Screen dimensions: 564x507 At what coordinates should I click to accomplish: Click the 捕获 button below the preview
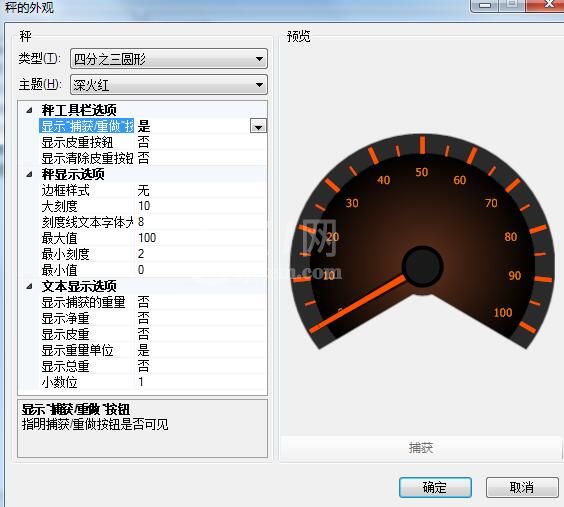point(421,448)
